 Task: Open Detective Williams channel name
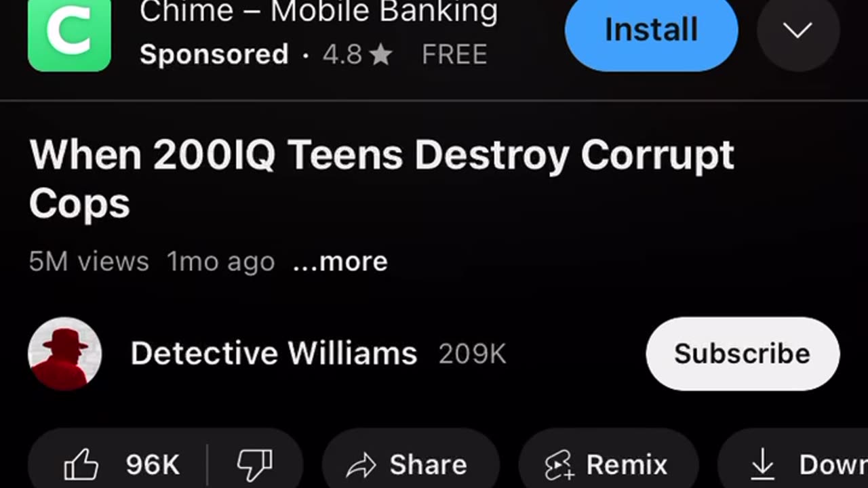pyautogui.click(x=274, y=354)
